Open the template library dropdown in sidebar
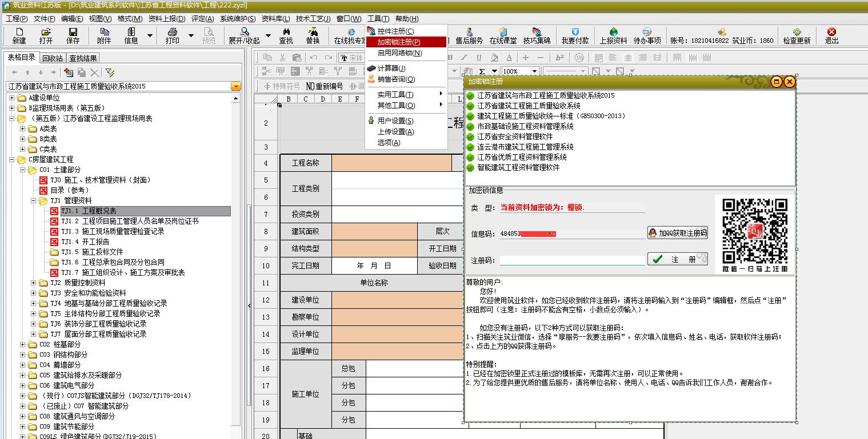868x439 pixels. point(236,86)
